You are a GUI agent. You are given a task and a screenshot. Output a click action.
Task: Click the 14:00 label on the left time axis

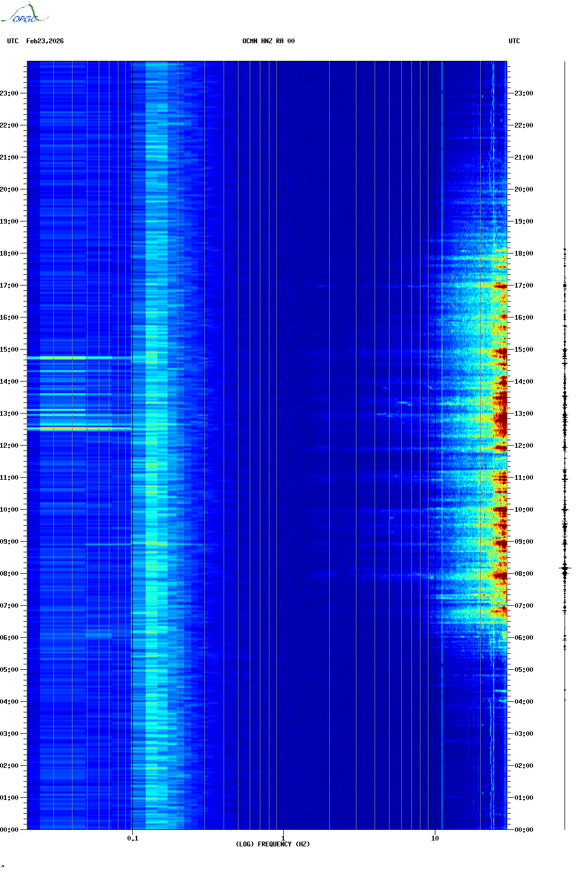pos(9,382)
